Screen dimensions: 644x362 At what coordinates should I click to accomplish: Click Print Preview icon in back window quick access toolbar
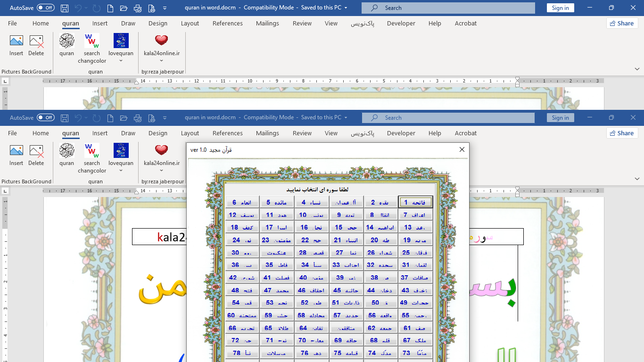click(138, 8)
